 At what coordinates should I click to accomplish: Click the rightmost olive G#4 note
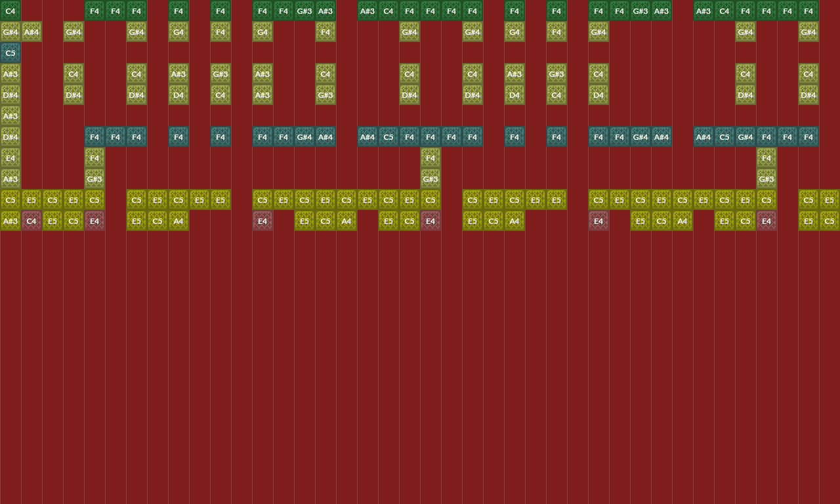coord(808,31)
